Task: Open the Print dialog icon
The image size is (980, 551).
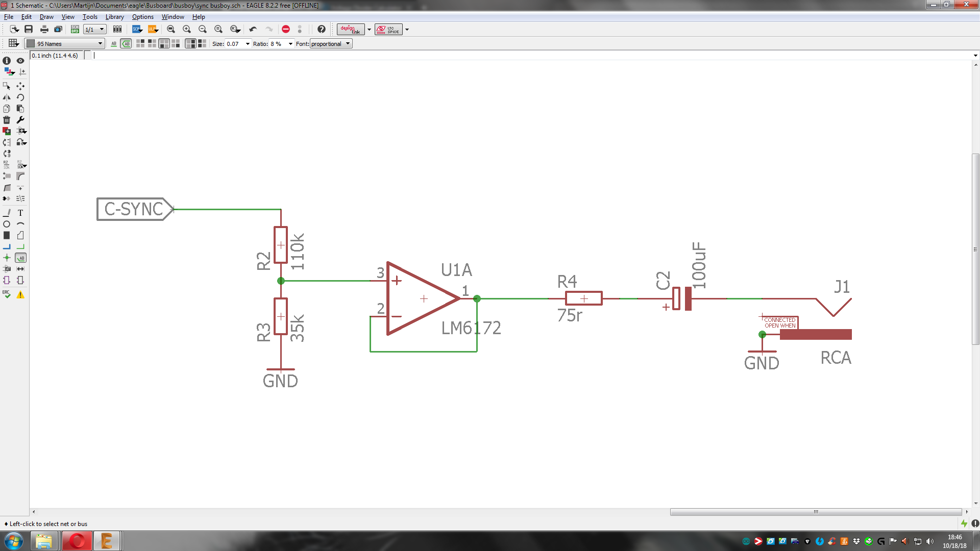Action: tap(44, 29)
